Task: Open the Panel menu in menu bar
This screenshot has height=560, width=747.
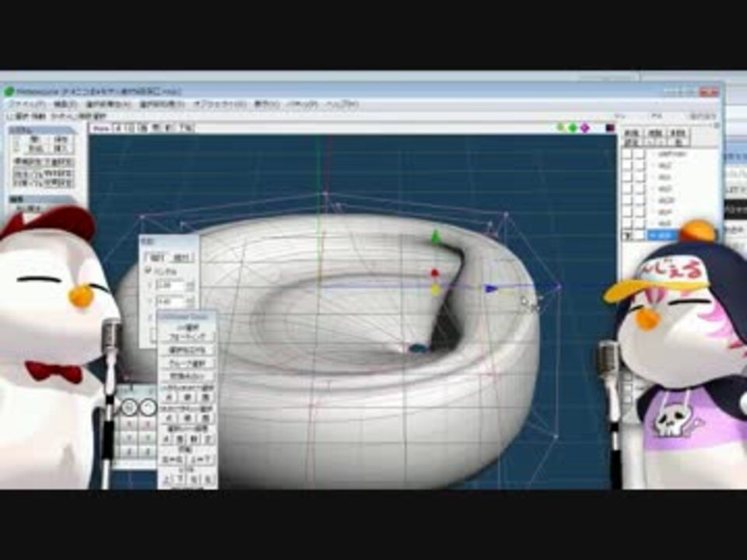Action: 302,103
